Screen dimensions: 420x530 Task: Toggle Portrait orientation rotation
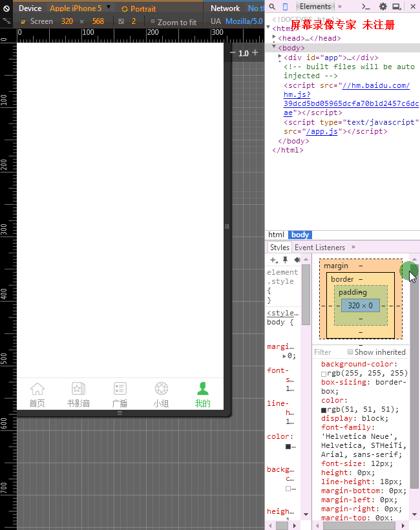pos(138,9)
